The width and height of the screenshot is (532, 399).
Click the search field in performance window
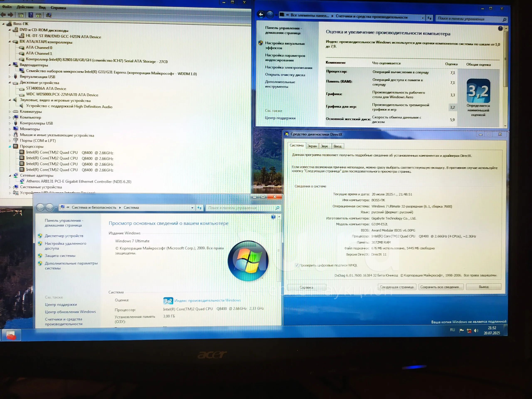[x=469, y=19]
